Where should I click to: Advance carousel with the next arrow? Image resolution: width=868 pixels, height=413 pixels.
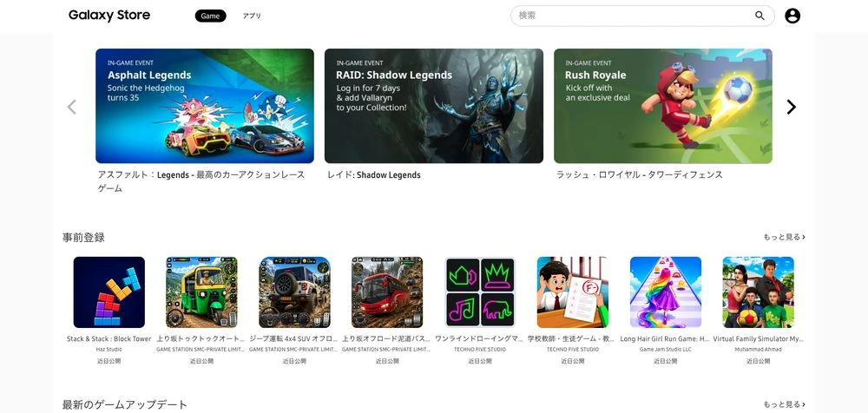point(791,107)
